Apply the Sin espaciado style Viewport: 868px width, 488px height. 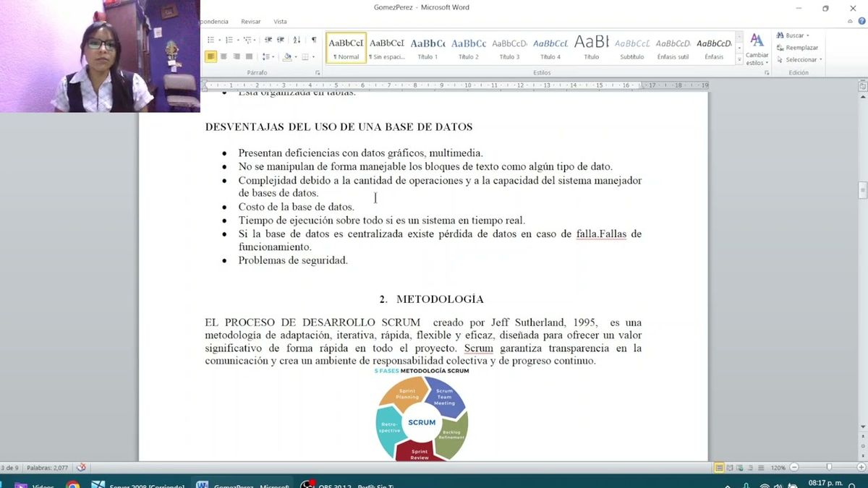(x=386, y=48)
